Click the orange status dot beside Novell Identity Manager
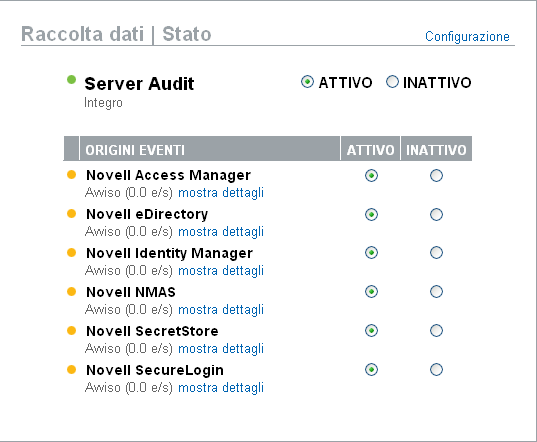This screenshot has width=537, height=442. pyautogui.click(x=71, y=253)
